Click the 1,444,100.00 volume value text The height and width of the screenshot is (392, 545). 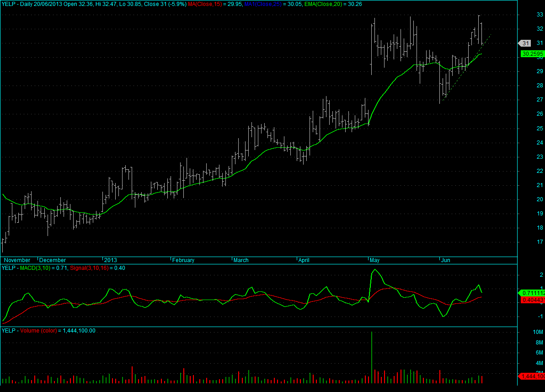(x=79, y=330)
